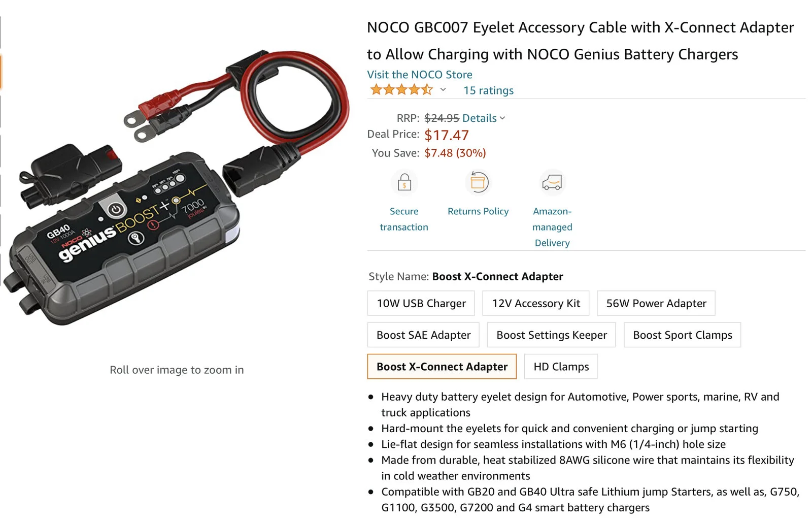Choose the HD Clamps style
Screen dimensions: 812x520
point(561,367)
